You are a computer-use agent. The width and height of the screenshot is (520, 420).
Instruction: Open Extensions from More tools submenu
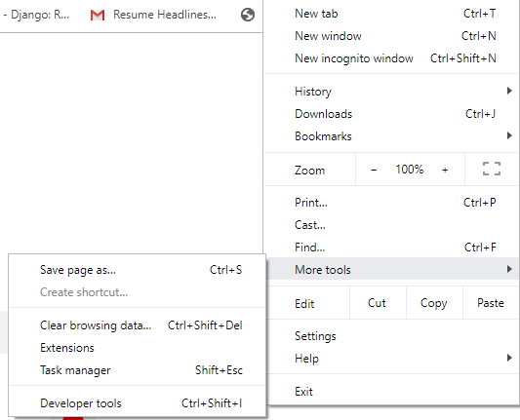point(138,348)
